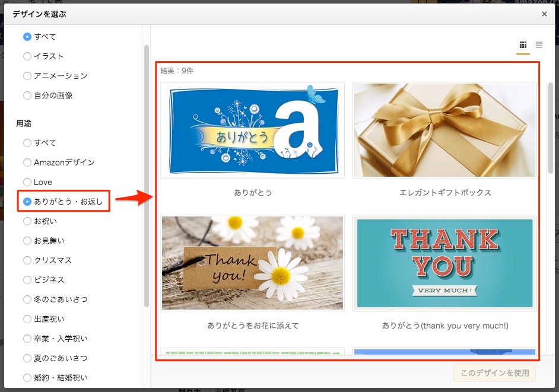
Task: Switch to list view icon
Action: [x=539, y=45]
